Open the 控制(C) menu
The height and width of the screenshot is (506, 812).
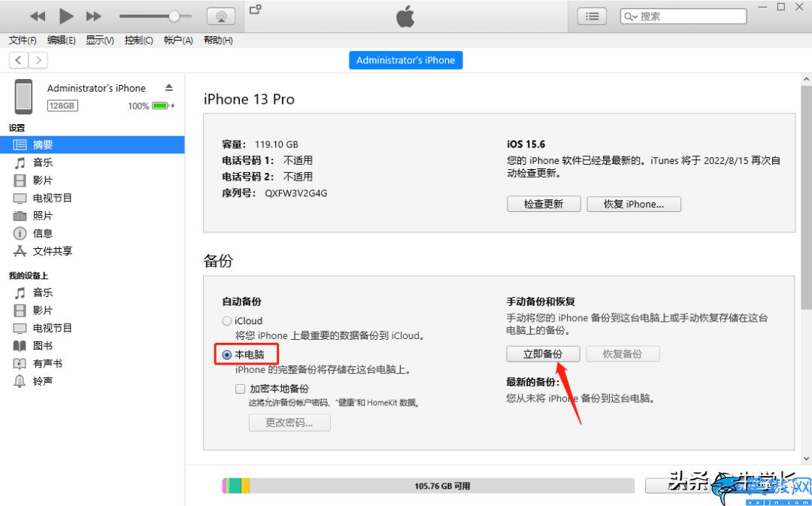[138, 41]
